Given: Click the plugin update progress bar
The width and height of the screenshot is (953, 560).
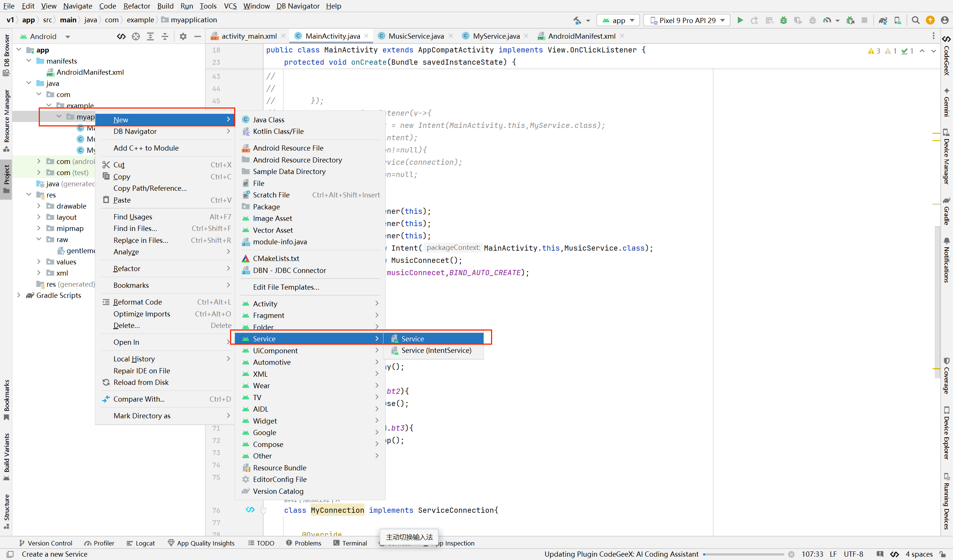Looking at the screenshot, I should [743, 554].
